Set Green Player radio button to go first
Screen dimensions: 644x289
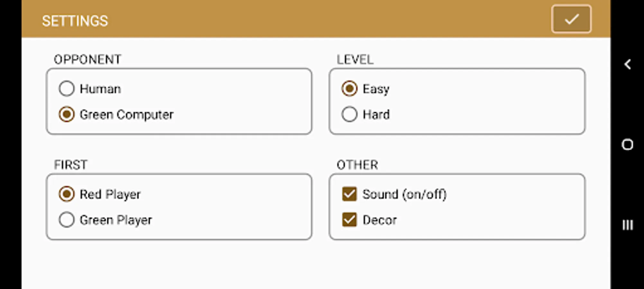click(67, 220)
